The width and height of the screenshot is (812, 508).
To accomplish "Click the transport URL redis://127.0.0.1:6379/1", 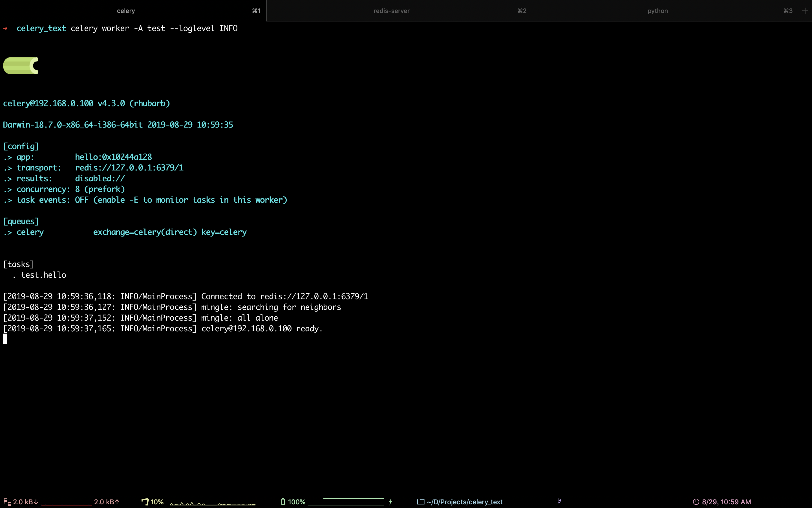I will (129, 168).
